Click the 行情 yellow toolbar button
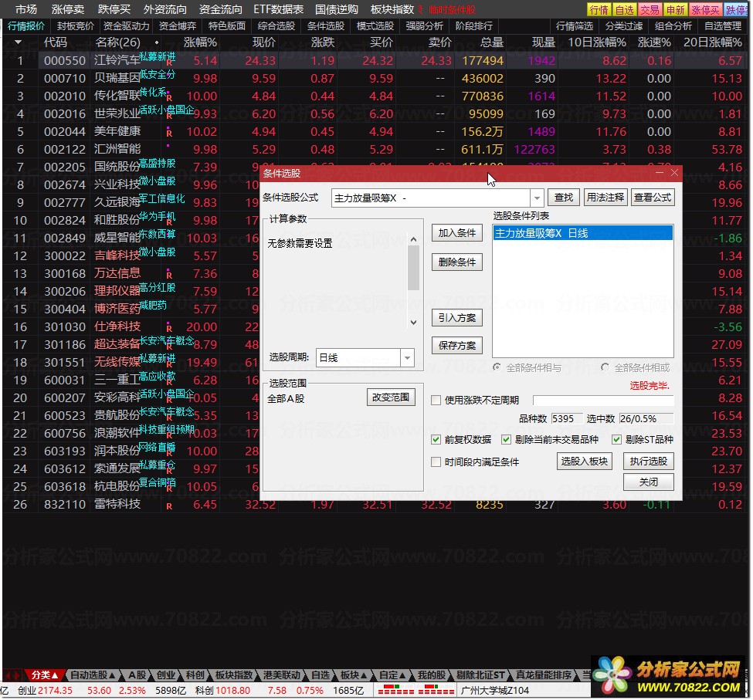Image resolution: width=753 pixels, height=700 pixels. click(599, 9)
